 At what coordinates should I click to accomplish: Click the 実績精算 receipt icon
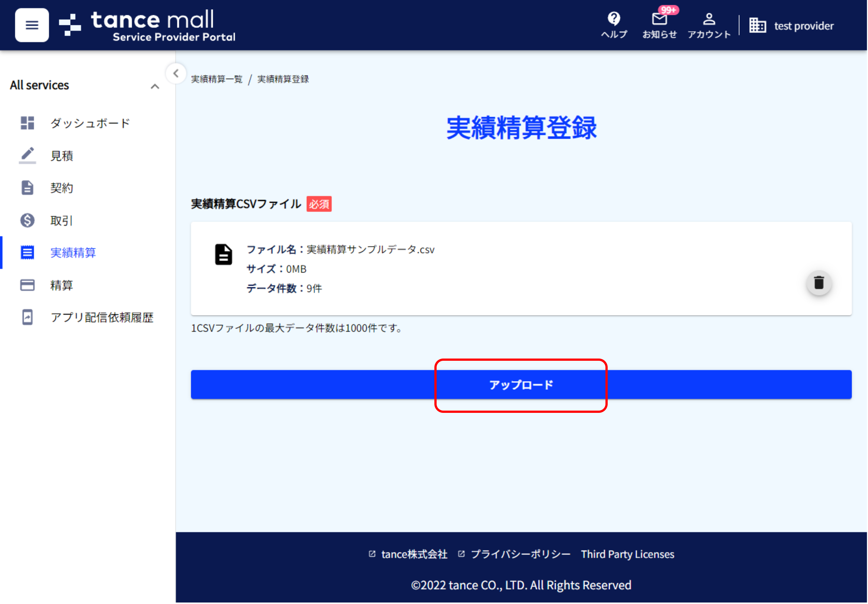(x=27, y=253)
